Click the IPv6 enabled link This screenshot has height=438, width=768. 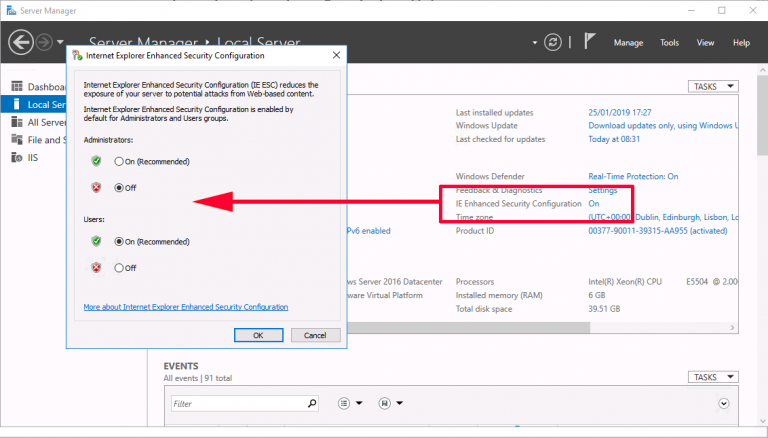click(x=369, y=231)
